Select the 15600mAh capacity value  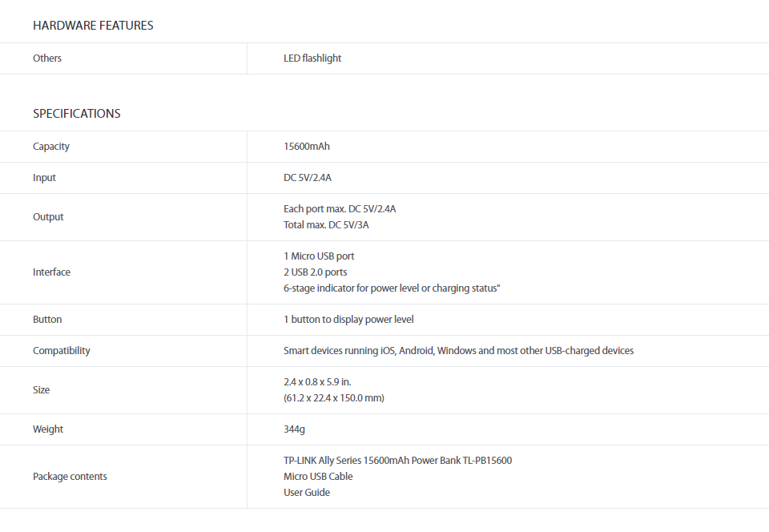307,147
